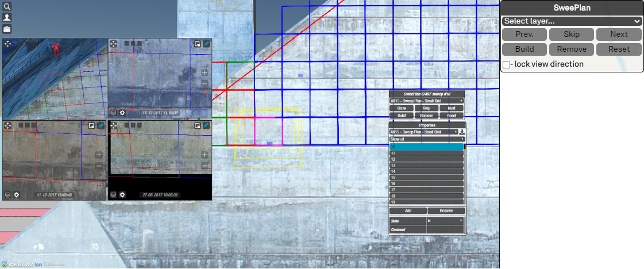
Task: Click download icon in Properties panel
Action: (462, 132)
